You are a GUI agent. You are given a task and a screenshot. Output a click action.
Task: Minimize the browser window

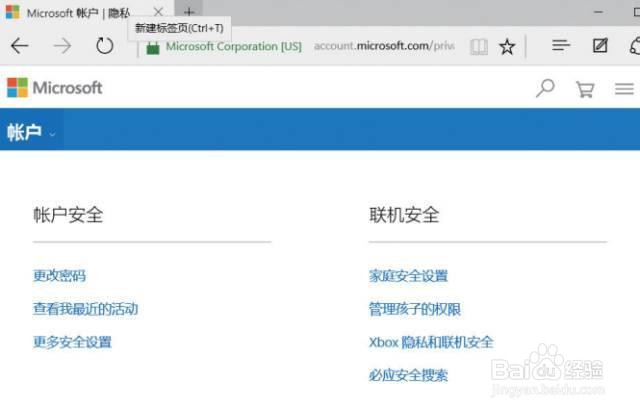click(598, 12)
